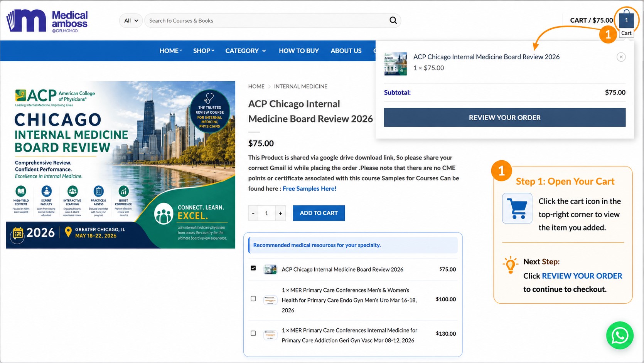The height and width of the screenshot is (363, 644).
Task: Open the cart popup ACP Chicago product link
Action: click(486, 57)
